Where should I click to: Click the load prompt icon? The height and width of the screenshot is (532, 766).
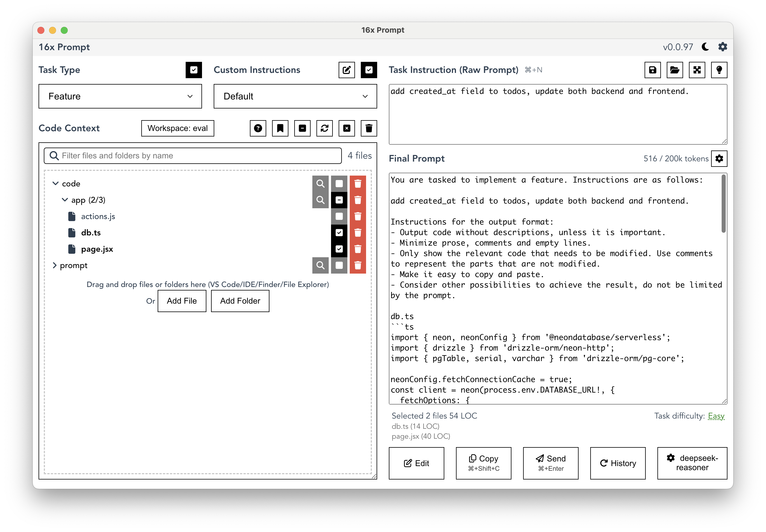pos(675,70)
